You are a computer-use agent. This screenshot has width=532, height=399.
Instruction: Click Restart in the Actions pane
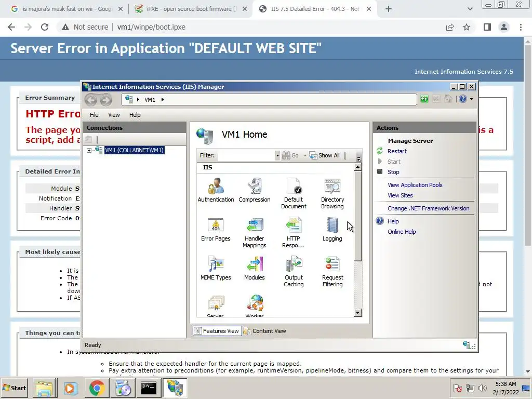click(397, 151)
